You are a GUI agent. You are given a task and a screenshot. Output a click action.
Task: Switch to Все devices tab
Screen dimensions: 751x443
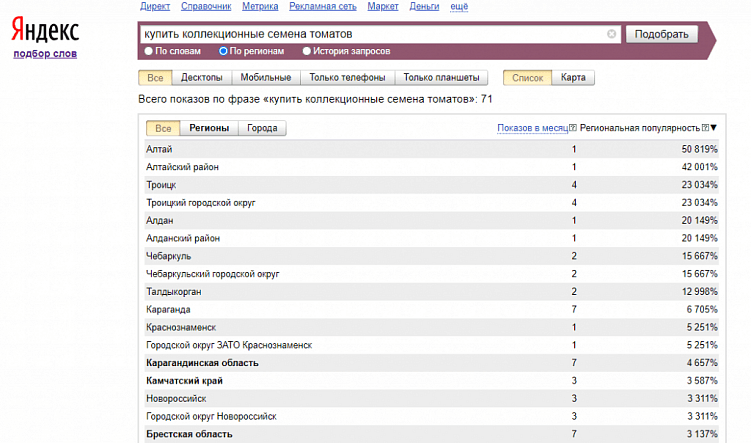(x=155, y=78)
